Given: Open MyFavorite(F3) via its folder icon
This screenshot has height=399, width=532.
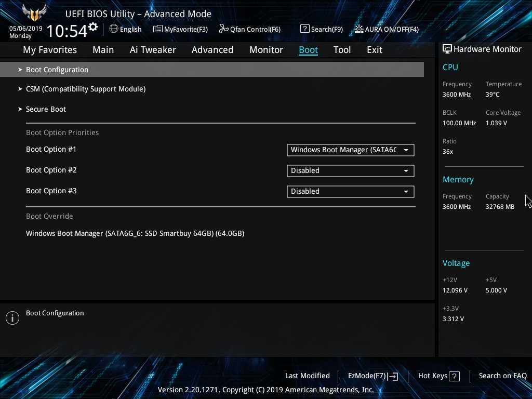Looking at the screenshot, I should pos(158,29).
